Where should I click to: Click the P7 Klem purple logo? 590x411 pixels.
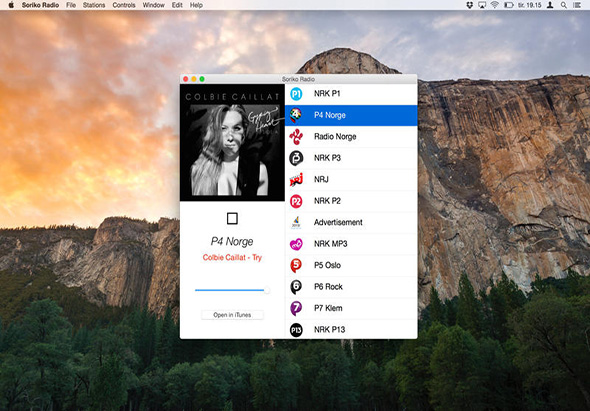(296, 308)
